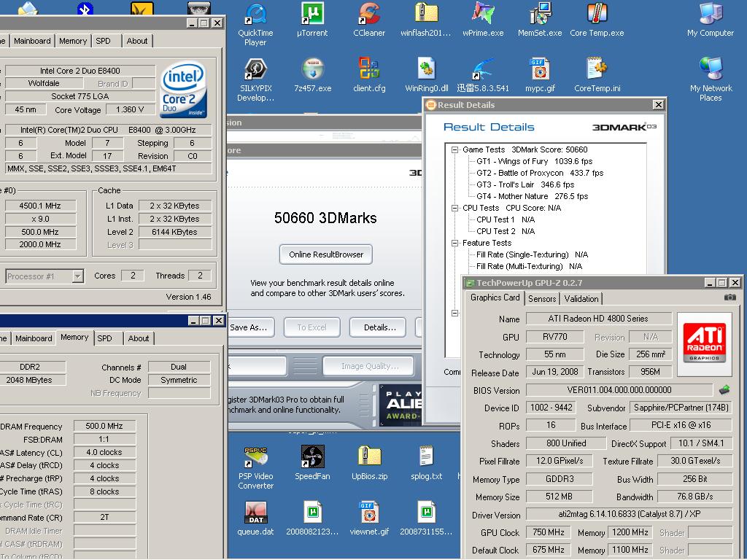
Task: Open the Processor #1 selection dropdown
Action: pyautogui.click(x=77, y=276)
